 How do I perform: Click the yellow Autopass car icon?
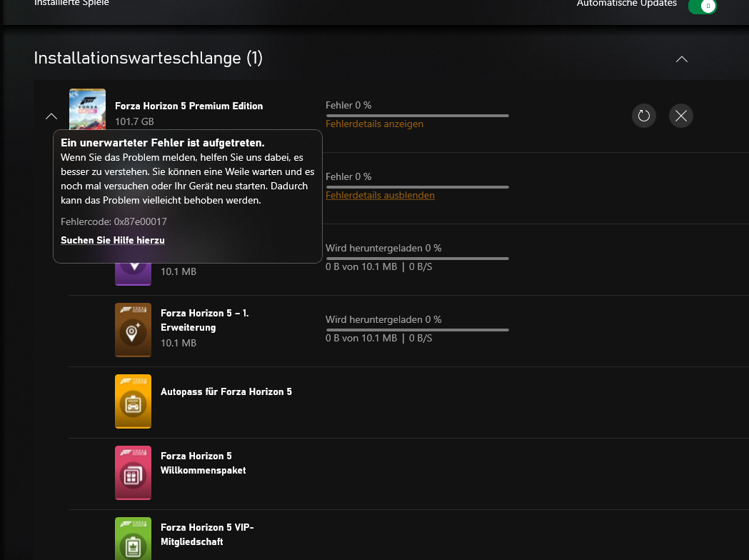tap(133, 401)
